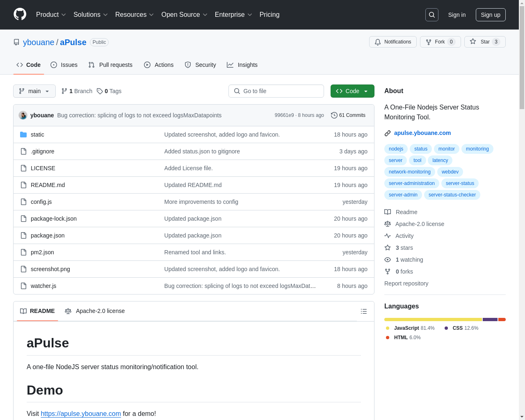The height and width of the screenshot is (420, 525).
Task: Click the fork icon beside 0 forks
Action: [x=388, y=272]
